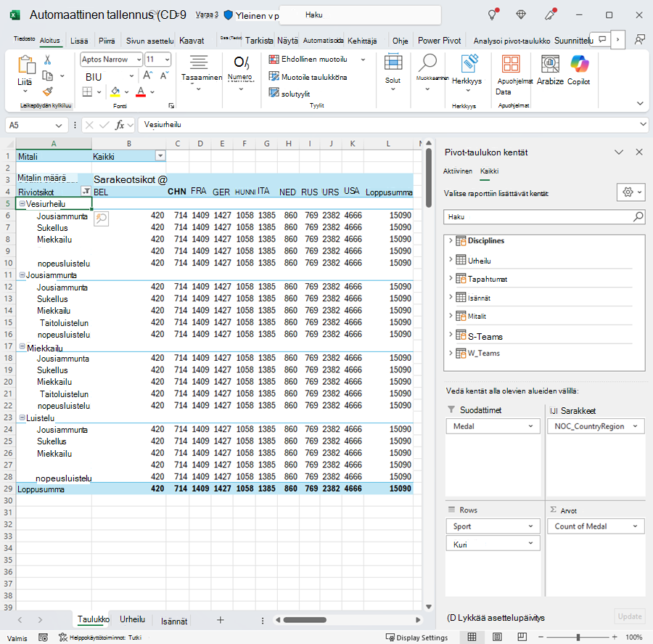Open the Medal filter field dropdown
Image resolution: width=653 pixels, height=644 pixels.
[530, 426]
